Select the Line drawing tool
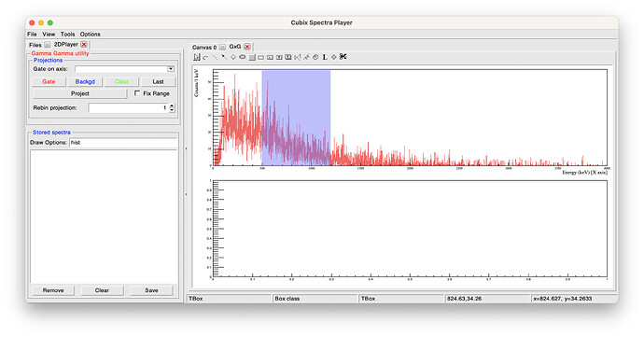The height and width of the screenshot is (337, 644). click(x=215, y=57)
